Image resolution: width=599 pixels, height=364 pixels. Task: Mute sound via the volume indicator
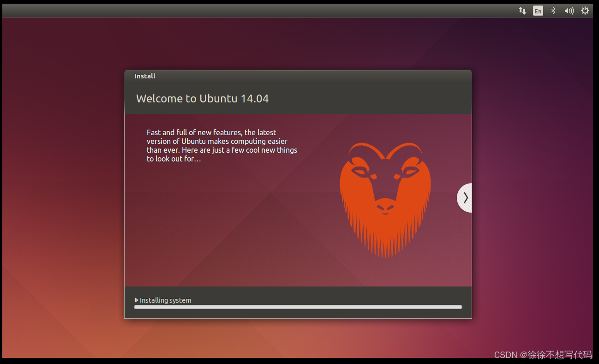(569, 10)
